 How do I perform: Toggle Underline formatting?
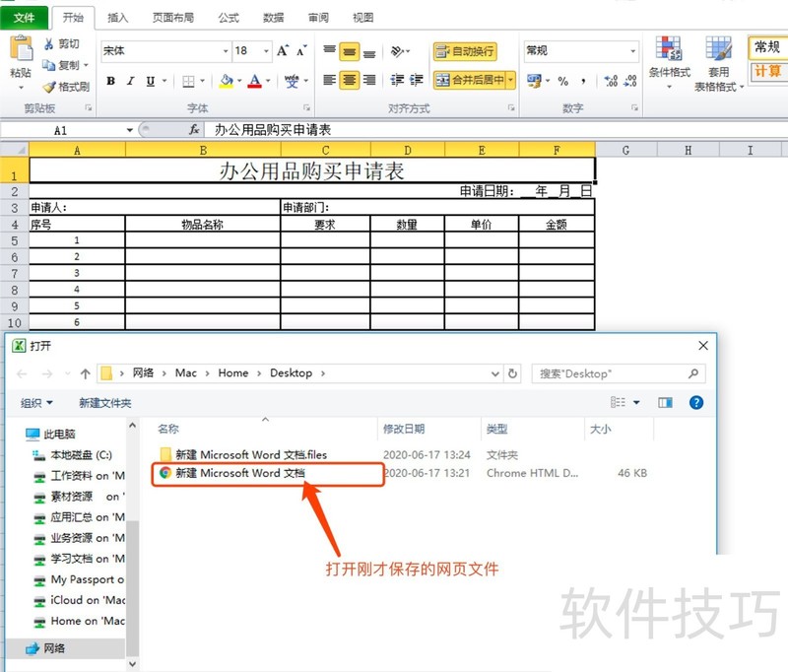tap(151, 81)
